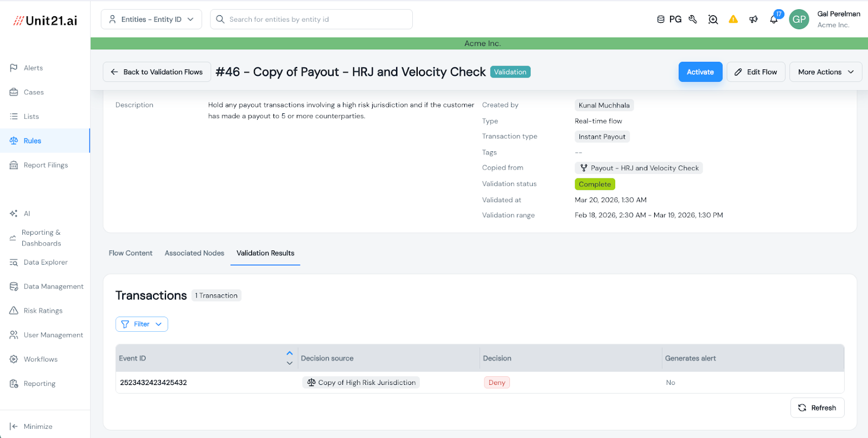The height and width of the screenshot is (438, 868).
Task: Open Workflows gear icon
Action: pyautogui.click(x=14, y=359)
